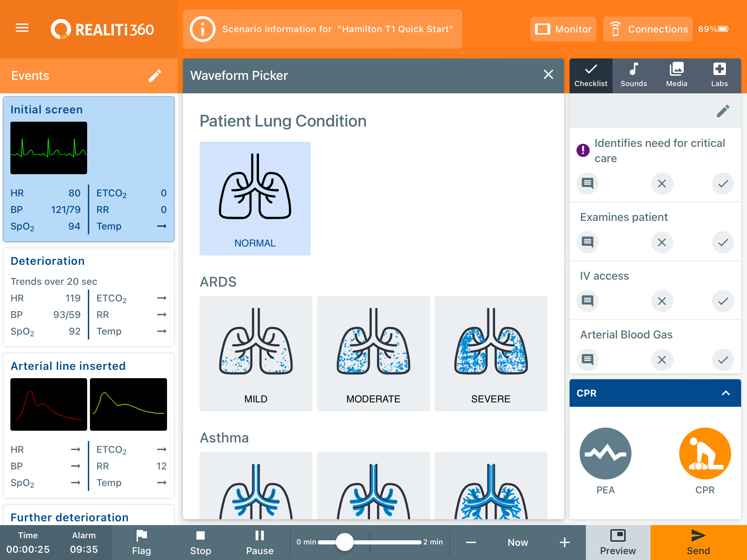Switch to the Sounds tab

pyautogui.click(x=633, y=75)
